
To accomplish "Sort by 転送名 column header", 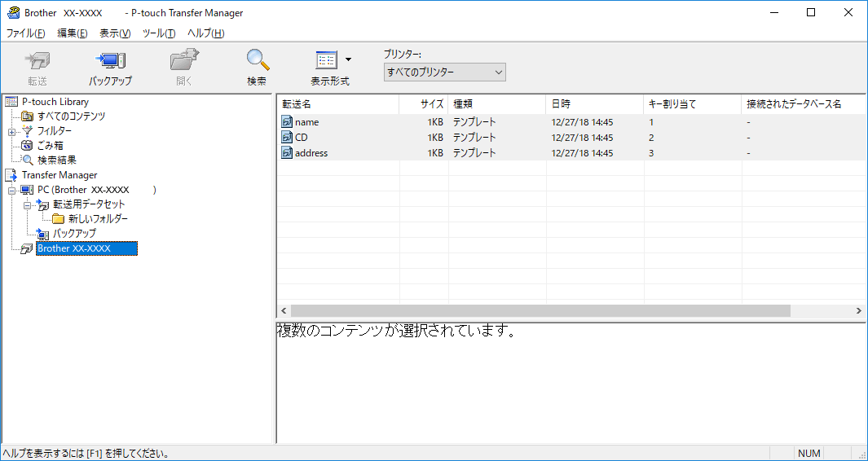I will 337,104.
